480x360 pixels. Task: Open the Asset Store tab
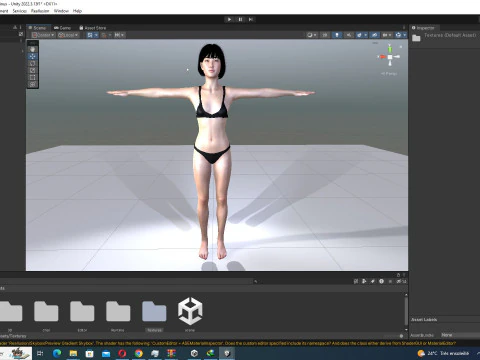pyautogui.click(x=93, y=28)
